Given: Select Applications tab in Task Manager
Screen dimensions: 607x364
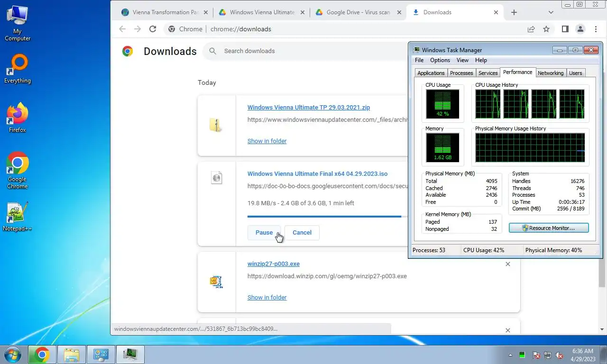Looking at the screenshot, I should pos(431,73).
